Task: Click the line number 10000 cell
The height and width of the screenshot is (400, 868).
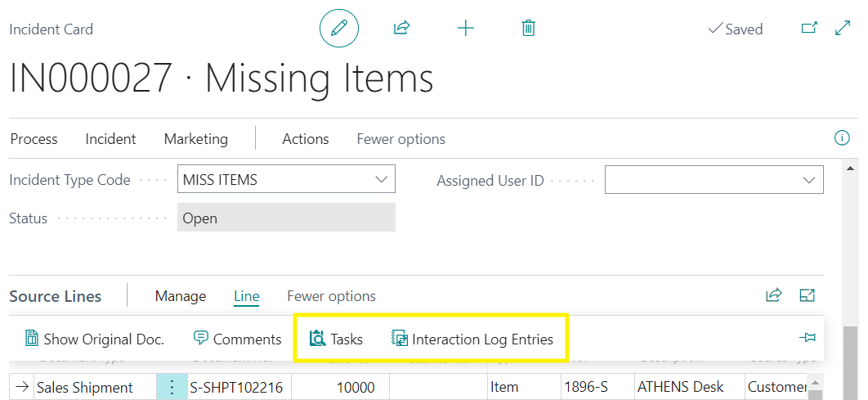Action: (340, 387)
